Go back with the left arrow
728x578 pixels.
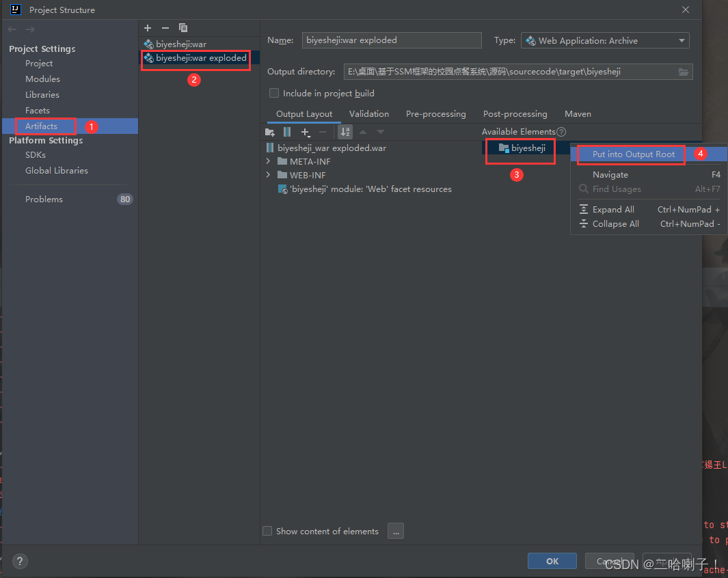point(12,29)
